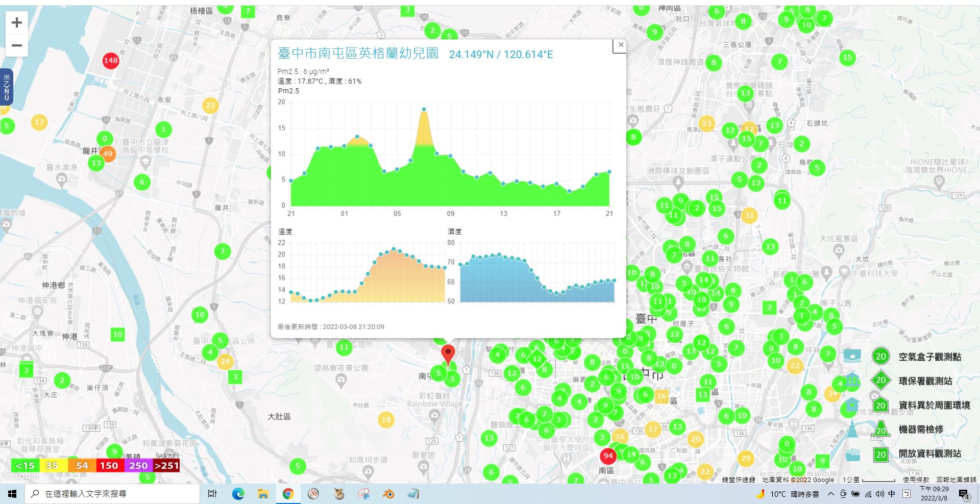Image resolution: width=980 pixels, height=504 pixels.
Task: Open the notification center icon
Action: tap(964, 494)
